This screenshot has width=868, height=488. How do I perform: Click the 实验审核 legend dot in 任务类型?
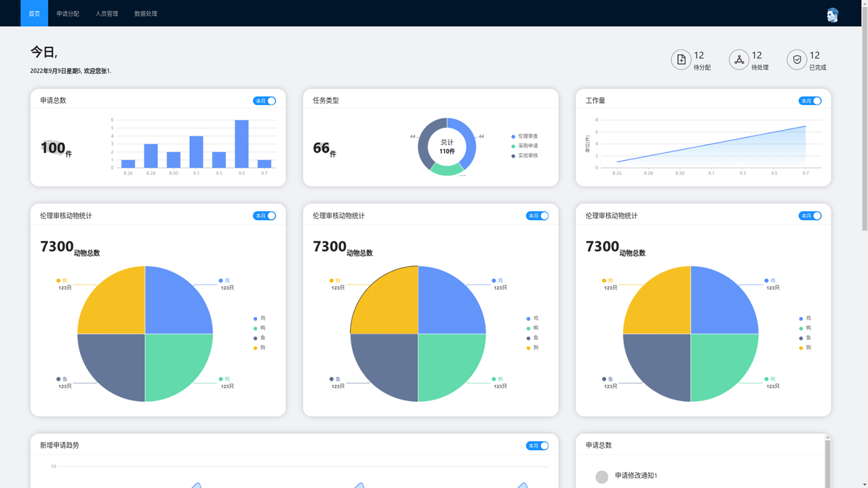point(513,156)
